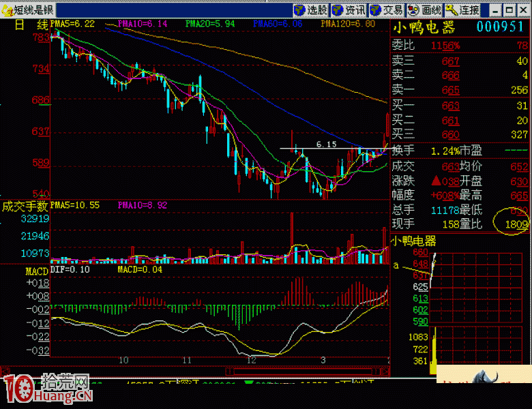
Task: Click the 均价 average price 652
Action: click(519, 166)
